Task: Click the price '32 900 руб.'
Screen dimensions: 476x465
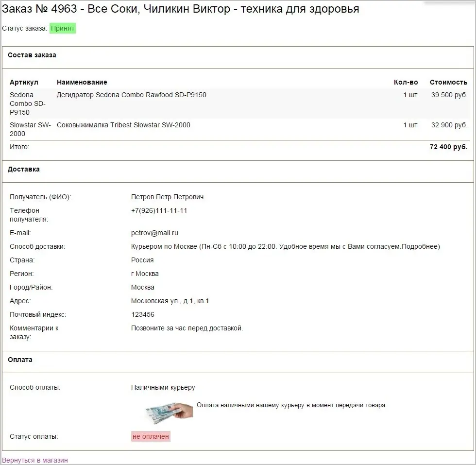Action: point(449,125)
